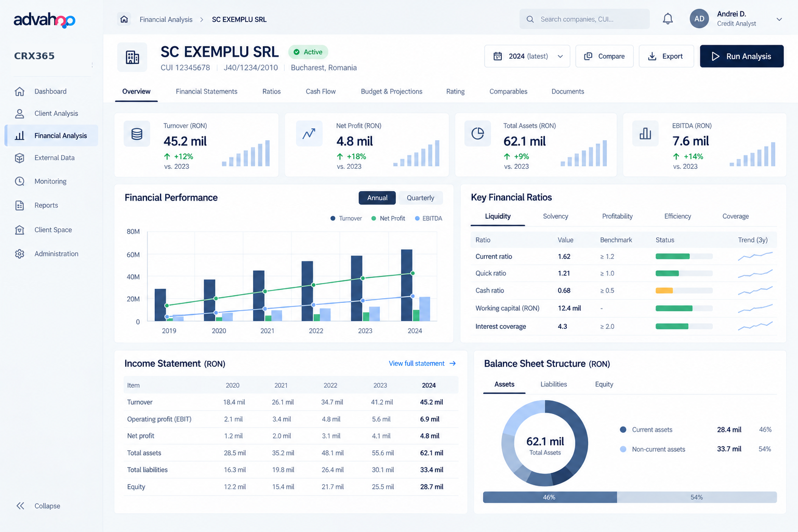Toggle Turnover series in chart legend
This screenshot has height=532, width=798.
pos(346,218)
